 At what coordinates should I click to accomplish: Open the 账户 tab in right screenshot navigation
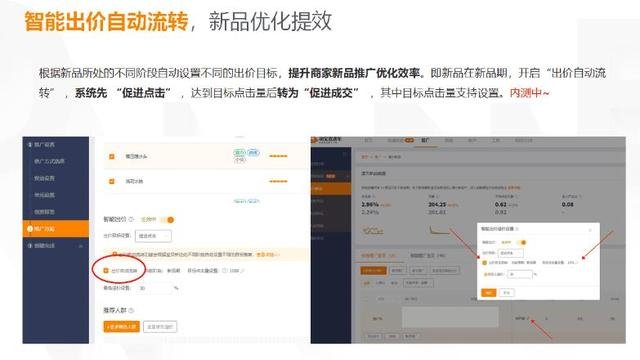tap(472, 140)
